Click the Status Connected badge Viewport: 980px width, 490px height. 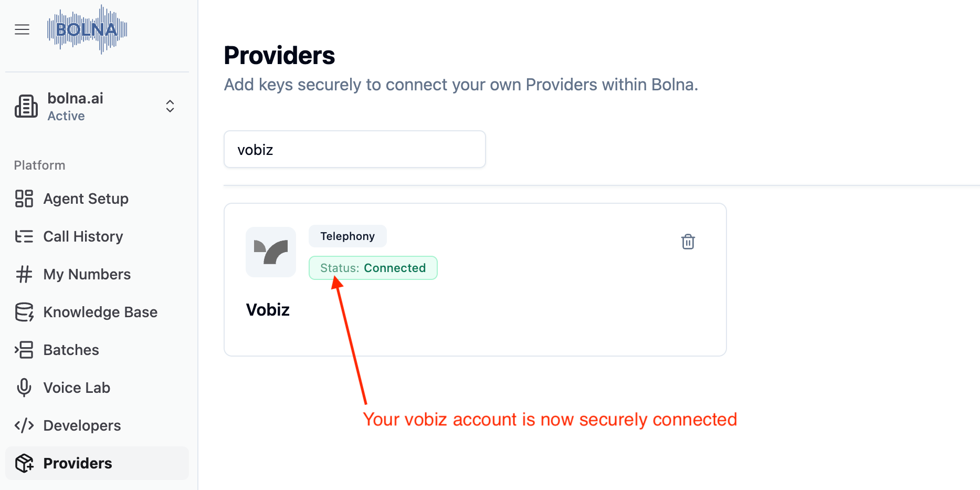pyautogui.click(x=373, y=268)
